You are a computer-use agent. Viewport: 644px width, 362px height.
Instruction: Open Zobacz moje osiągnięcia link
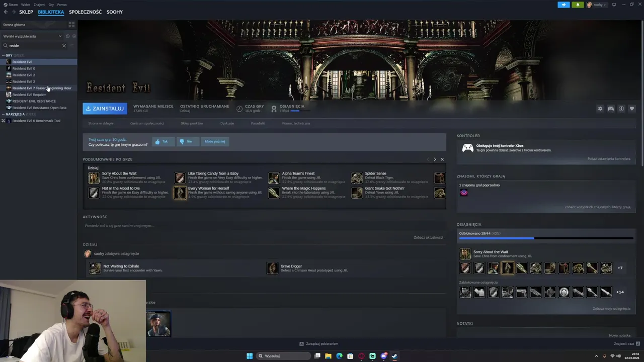coord(611,309)
